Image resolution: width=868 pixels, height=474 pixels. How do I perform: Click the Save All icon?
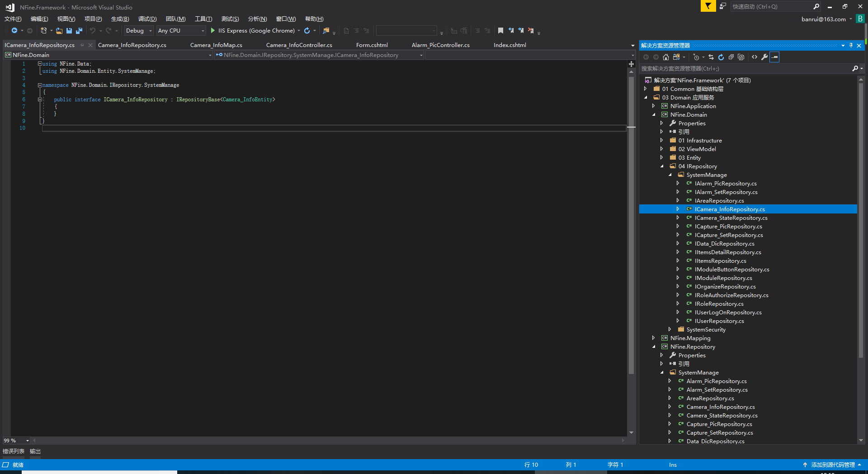click(79, 30)
